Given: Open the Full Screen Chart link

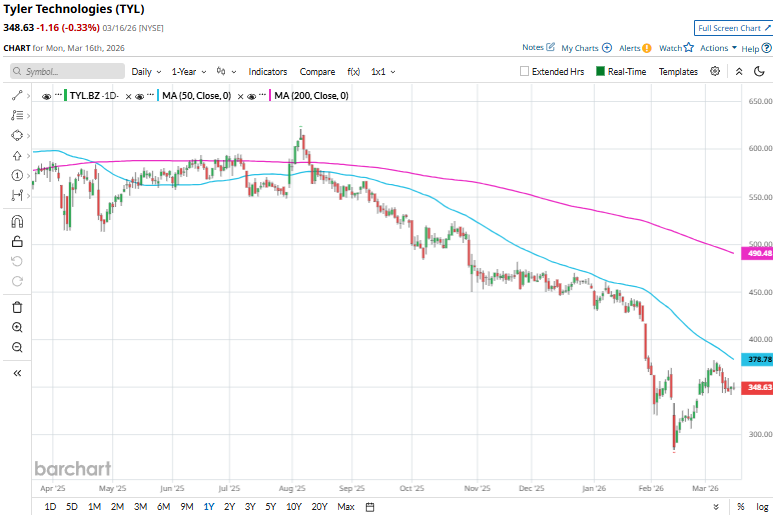Looking at the screenshot, I should pyautogui.click(x=735, y=28).
